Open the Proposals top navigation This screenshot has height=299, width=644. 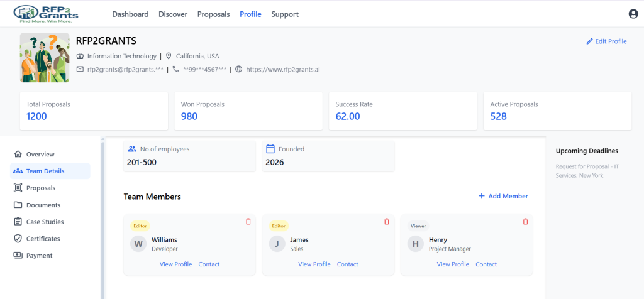(213, 14)
